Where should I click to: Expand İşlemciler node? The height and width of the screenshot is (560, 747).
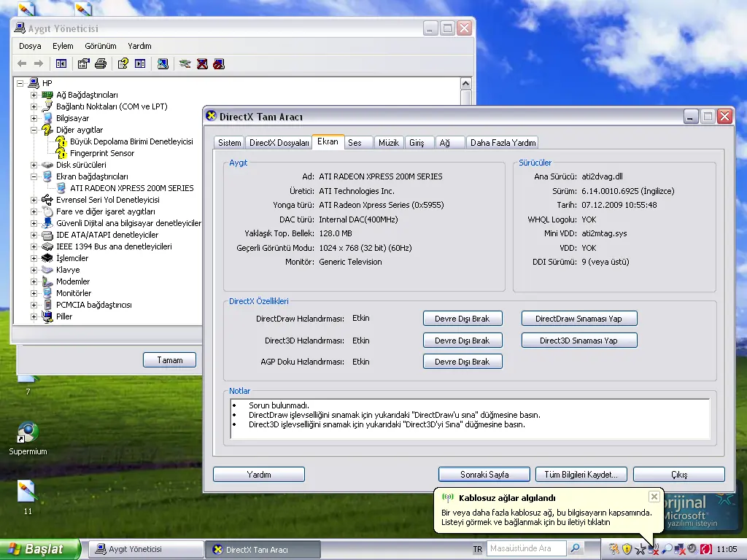tap(34, 258)
